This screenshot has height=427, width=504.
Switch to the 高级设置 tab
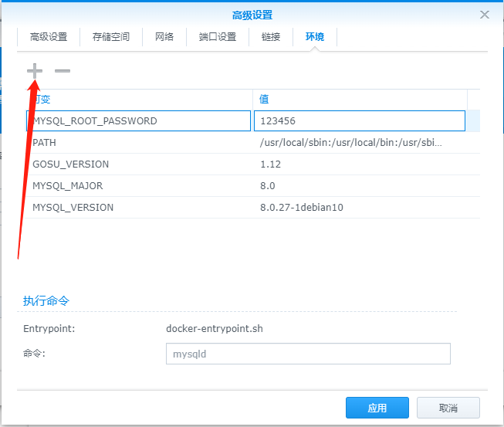[49, 37]
